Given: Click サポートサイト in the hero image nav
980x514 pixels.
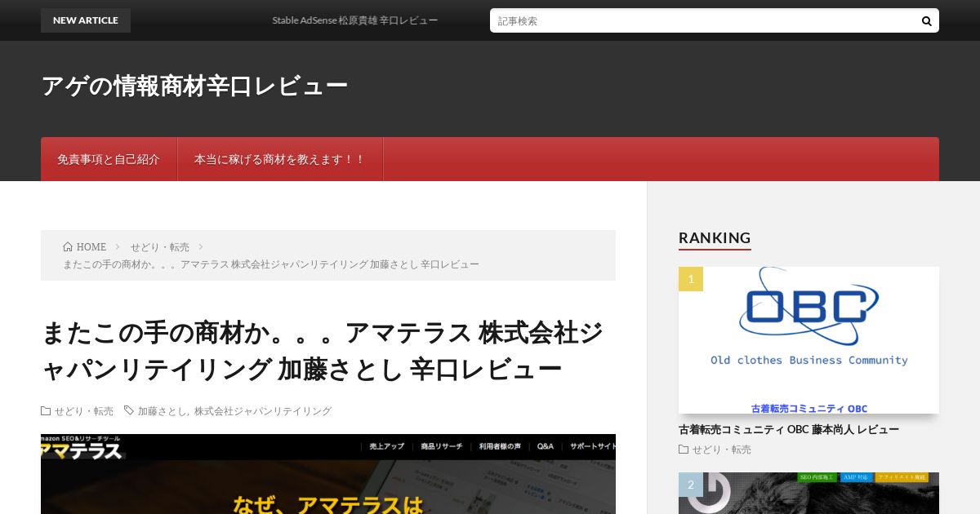Looking at the screenshot, I should point(593,446).
